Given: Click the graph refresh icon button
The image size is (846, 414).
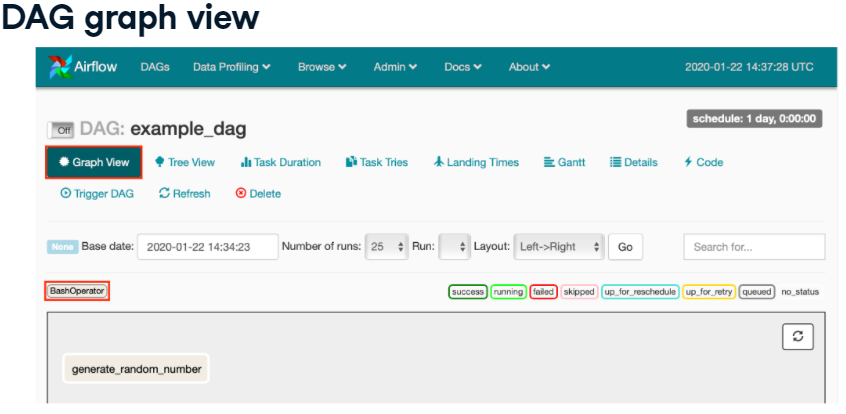Looking at the screenshot, I should (797, 337).
